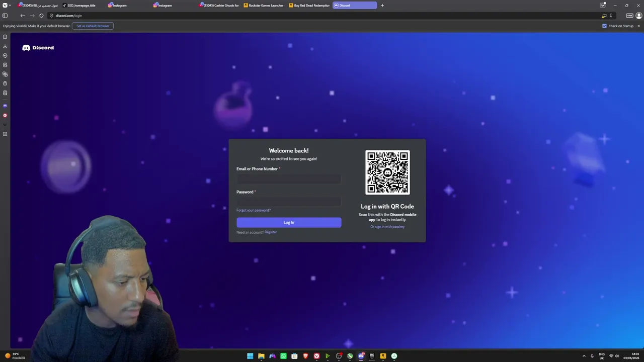Reload the Discord login page
The image size is (644, 362).
41,16
